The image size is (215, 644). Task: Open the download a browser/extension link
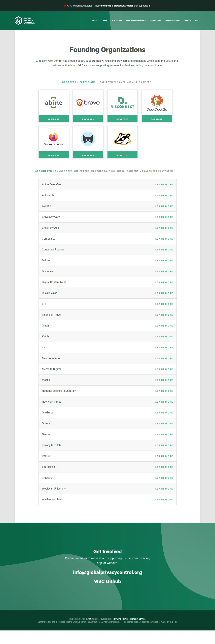tap(117, 6)
